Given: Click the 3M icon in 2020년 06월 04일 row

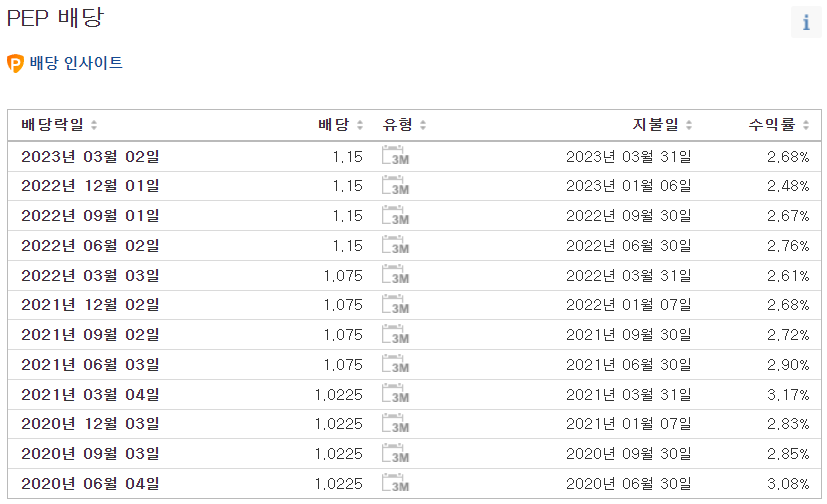Looking at the screenshot, I should tap(396, 483).
